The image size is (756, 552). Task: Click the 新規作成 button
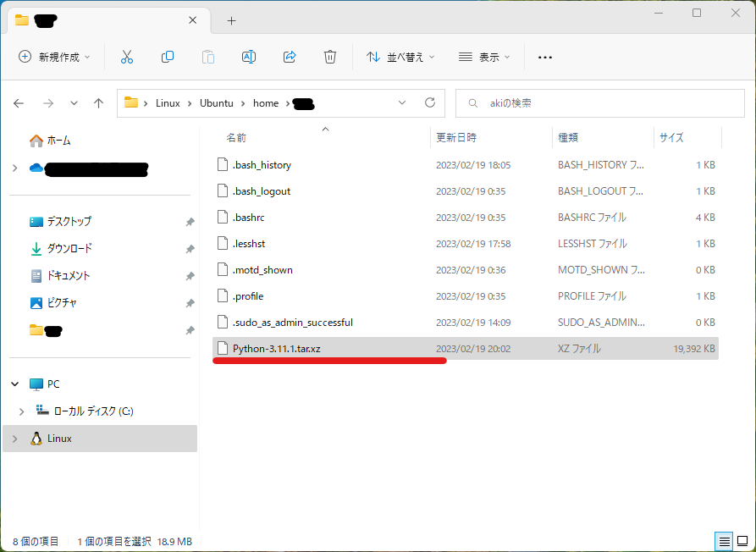[53, 57]
